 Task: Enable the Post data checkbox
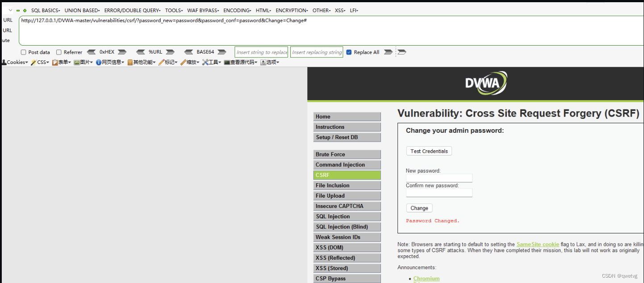[x=24, y=52]
